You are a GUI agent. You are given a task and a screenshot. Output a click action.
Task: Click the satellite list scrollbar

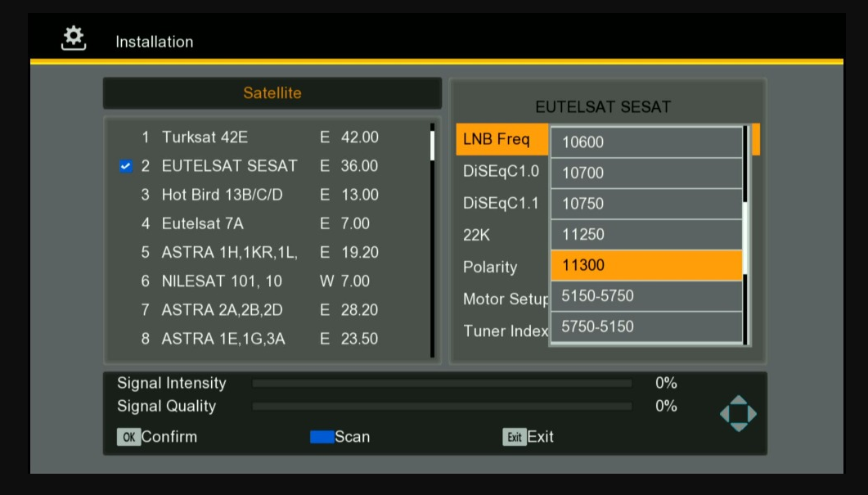click(432, 240)
